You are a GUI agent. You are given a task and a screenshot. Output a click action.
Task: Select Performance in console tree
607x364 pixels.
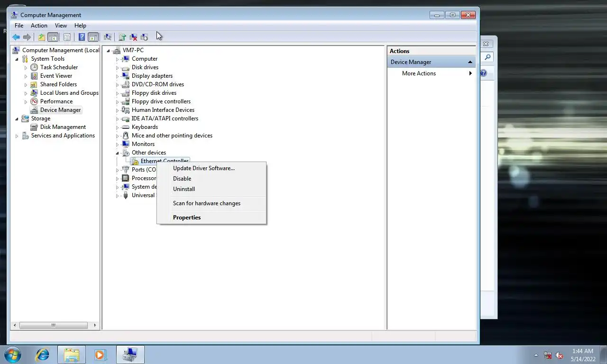tap(56, 101)
